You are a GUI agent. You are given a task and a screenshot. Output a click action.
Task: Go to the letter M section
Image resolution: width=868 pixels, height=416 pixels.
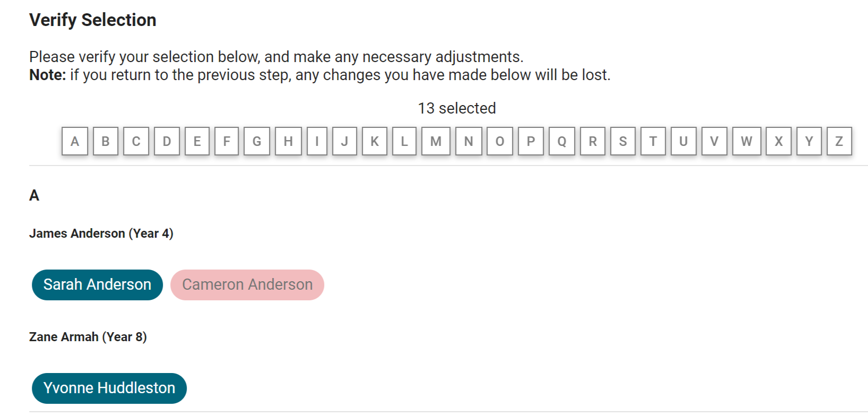(x=436, y=141)
